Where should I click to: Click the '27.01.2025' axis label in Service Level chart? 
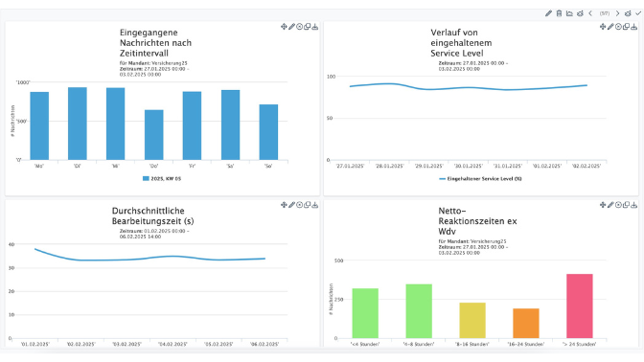coord(350,167)
